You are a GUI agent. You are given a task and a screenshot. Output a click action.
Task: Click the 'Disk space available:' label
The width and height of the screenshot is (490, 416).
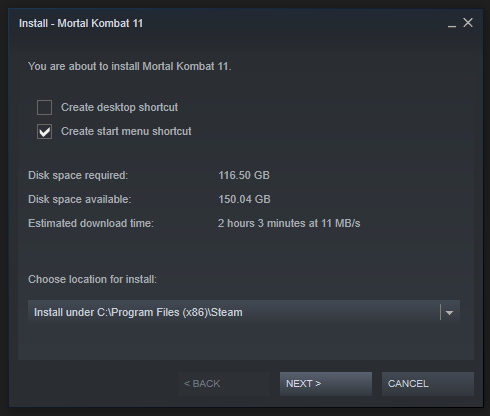point(80,199)
